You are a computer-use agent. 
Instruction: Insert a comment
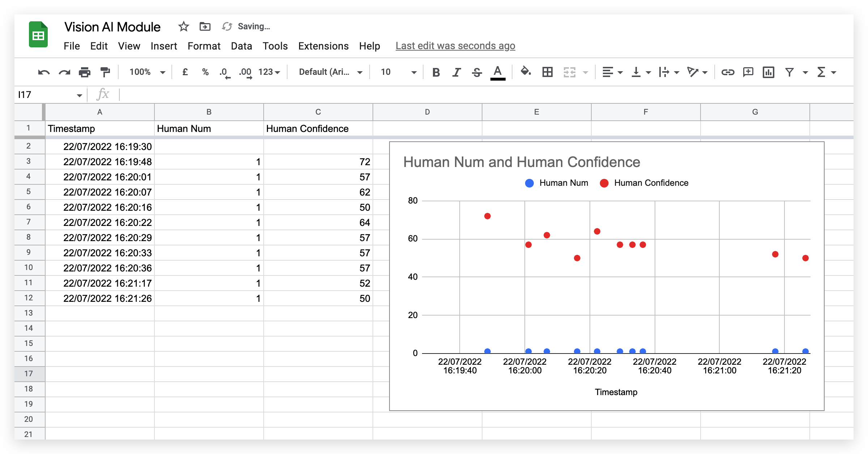[748, 72]
